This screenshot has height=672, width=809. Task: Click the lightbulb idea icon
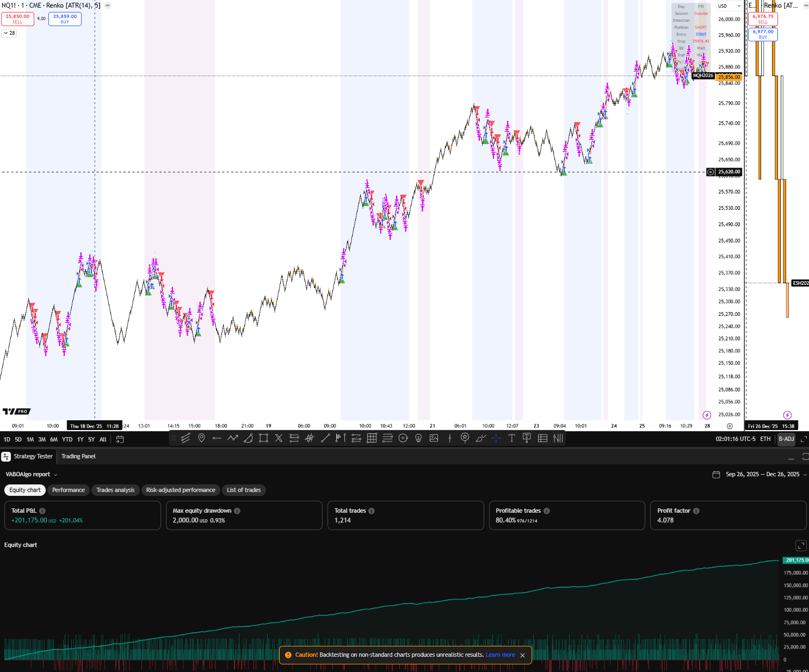[418, 438]
